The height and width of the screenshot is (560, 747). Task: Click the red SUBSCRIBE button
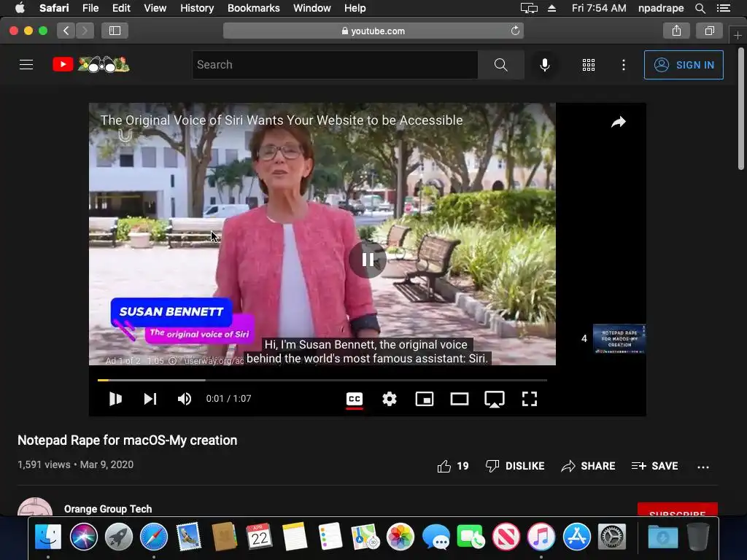tap(678, 510)
